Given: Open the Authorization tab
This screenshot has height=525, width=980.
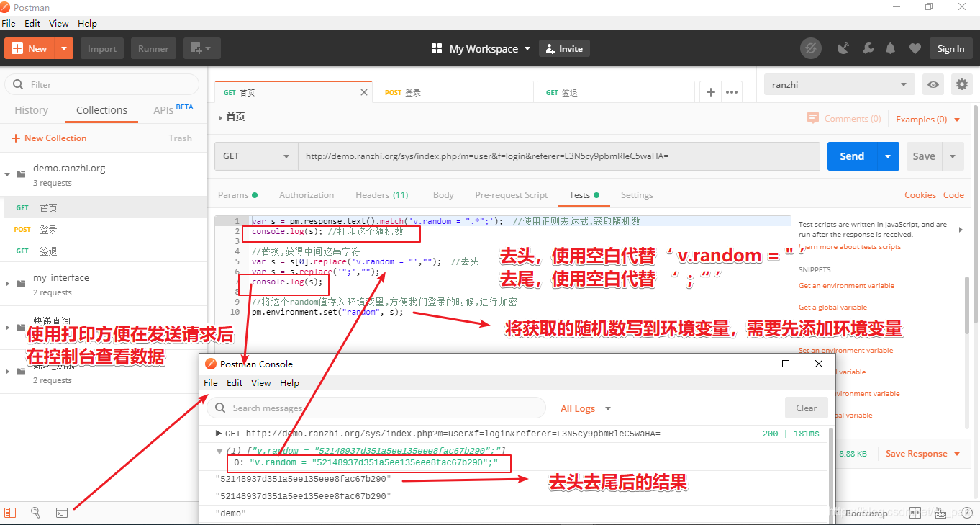Looking at the screenshot, I should 307,195.
